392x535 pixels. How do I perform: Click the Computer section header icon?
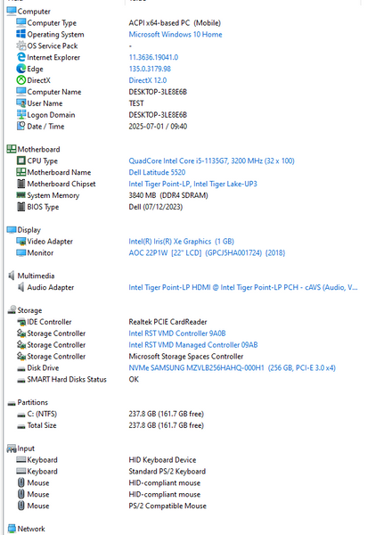(12, 11)
